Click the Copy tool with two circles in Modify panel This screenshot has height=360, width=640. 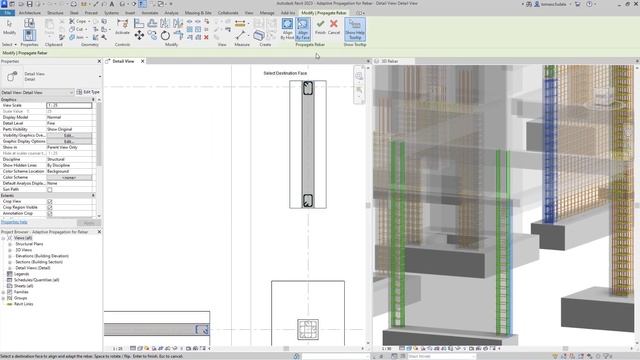pos(152,36)
